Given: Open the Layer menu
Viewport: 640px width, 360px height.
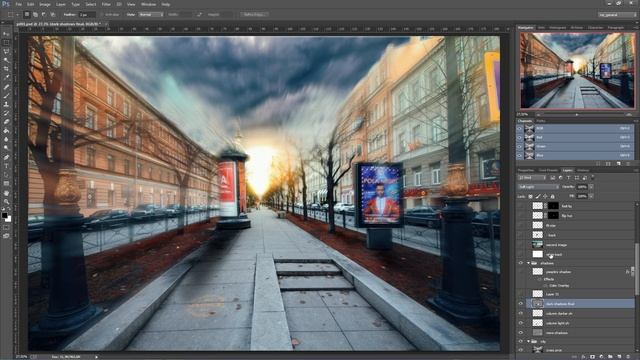Looking at the screenshot, I should pos(61,4).
